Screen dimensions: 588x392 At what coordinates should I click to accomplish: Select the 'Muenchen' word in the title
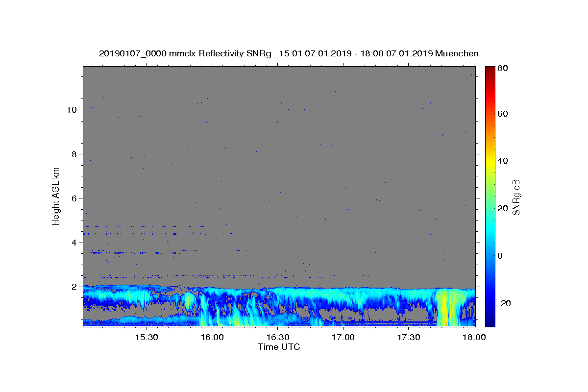pyautogui.click(x=457, y=53)
